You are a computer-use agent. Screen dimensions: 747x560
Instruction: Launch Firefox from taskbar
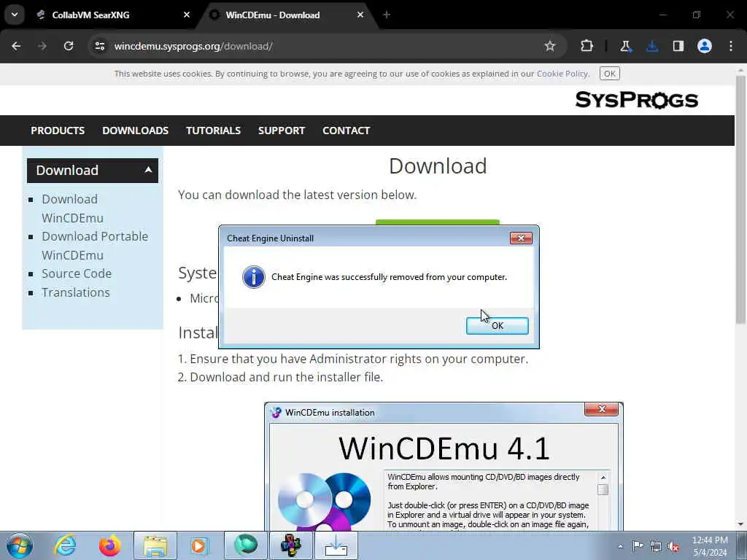pyautogui.click(x=110, y=545)
